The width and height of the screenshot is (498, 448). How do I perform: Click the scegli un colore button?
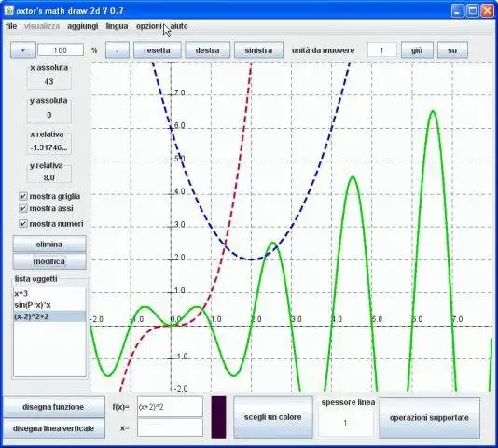click(x=273, y=417)
